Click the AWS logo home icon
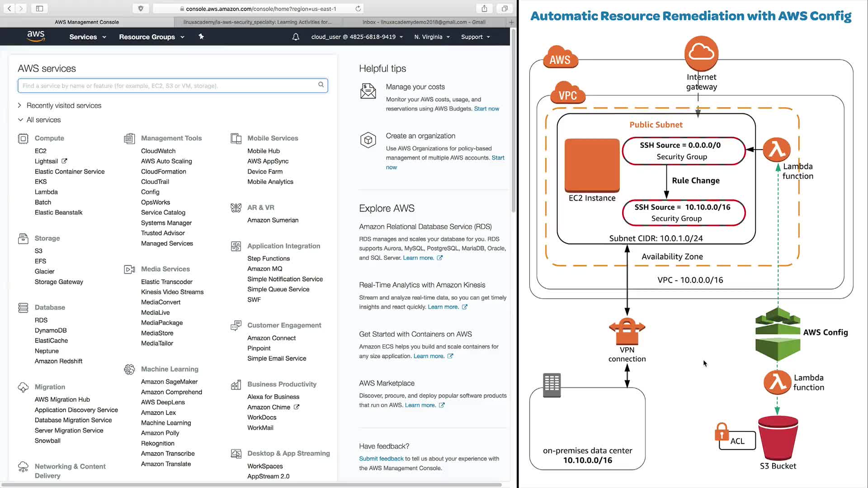The image size is (868, 488). [x=36, y=36]
